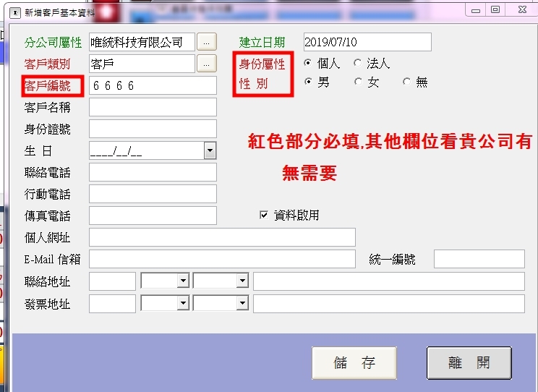Image resolution: width=538 pixels, height=392 pixels.
Task: Click the 客戶名稱 text field
Action: 153,107
